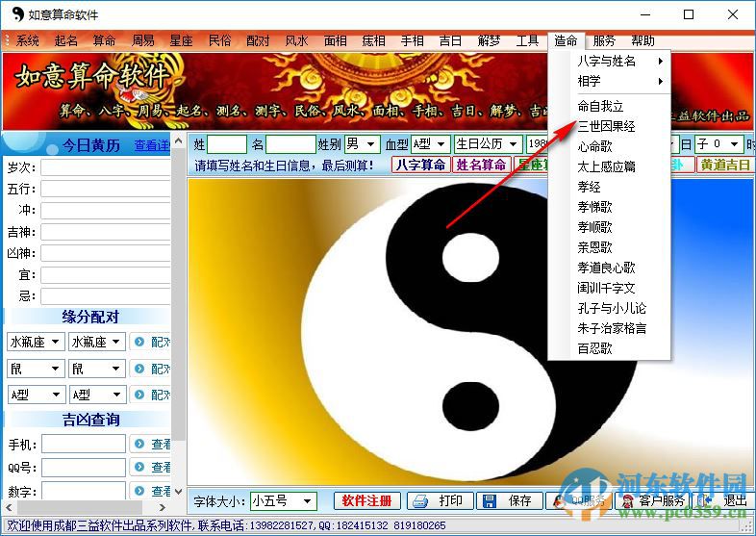Open the 工具 menu

(x=527, y=40)
